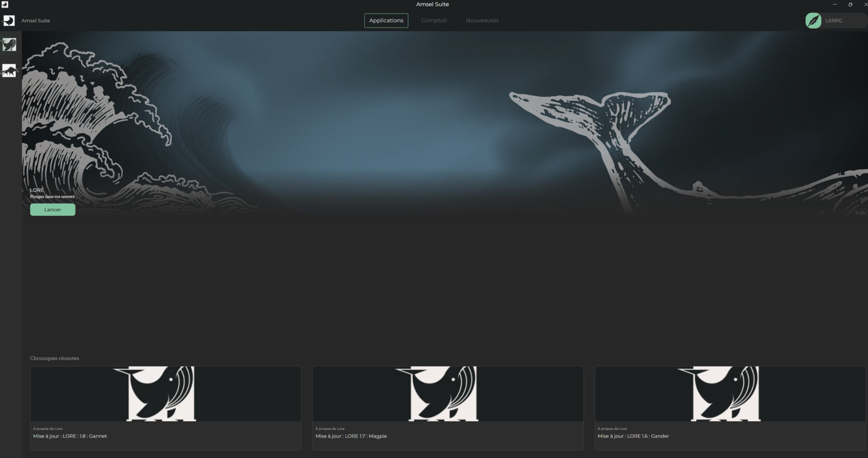The image size is (868, 458).
Task: Click 'Mise à jour : LORE : 1.8 : Gannet' title
Action: tap(70, 436)
